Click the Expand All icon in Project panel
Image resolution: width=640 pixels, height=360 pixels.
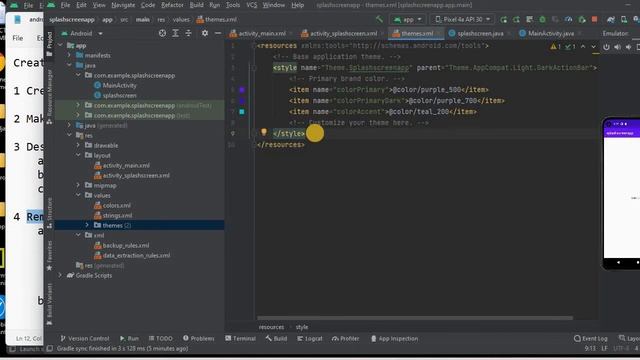[175, 33]
